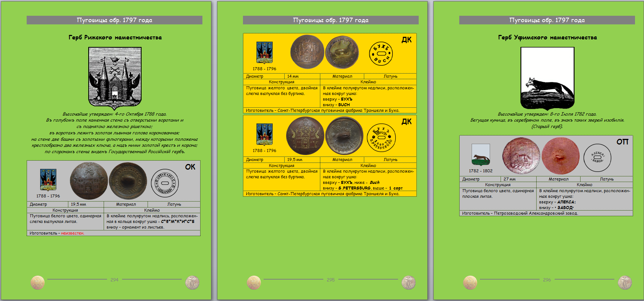Click the red 'неизвестен' manufacturer text

[72, 233]
